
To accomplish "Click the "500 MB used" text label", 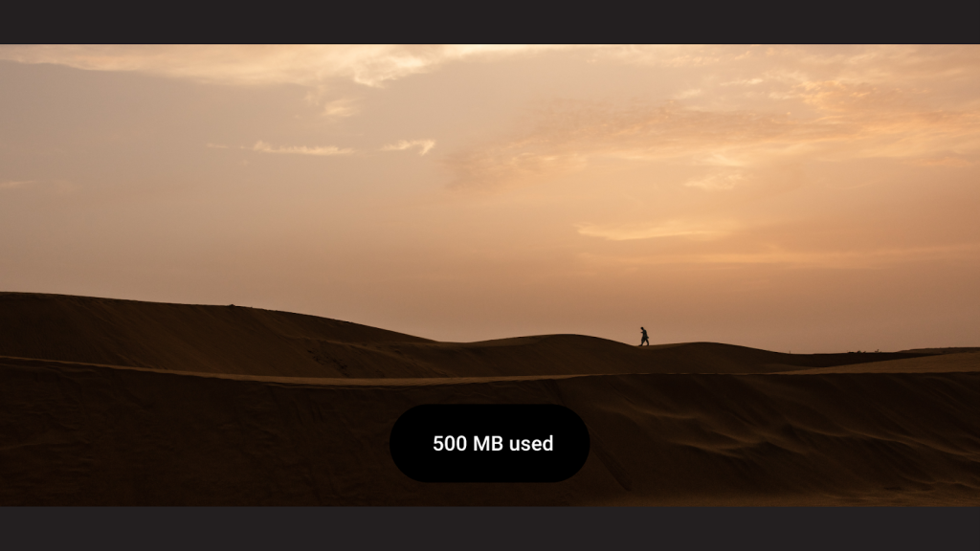I will (x=493, y=444).
